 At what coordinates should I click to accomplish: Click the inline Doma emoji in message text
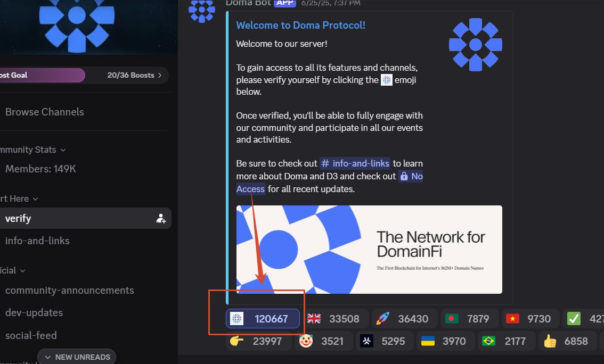[386, 80]
